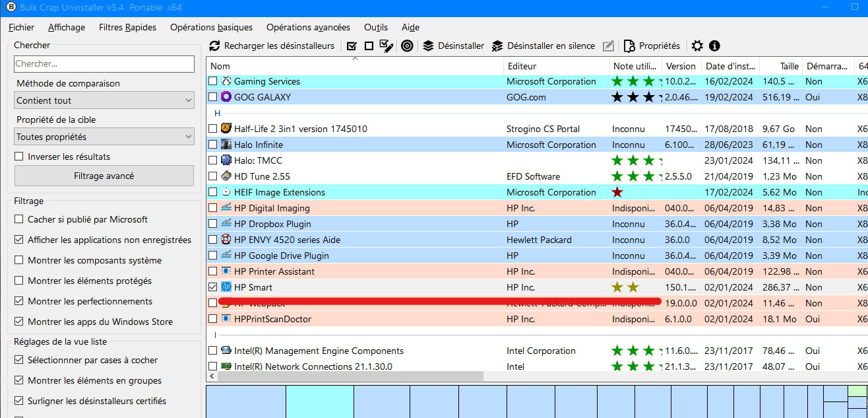The height and width of the screenshot is (418, 868).
Task: Click the EFD Software publisher cell
Action: click(x=533, y=176)
